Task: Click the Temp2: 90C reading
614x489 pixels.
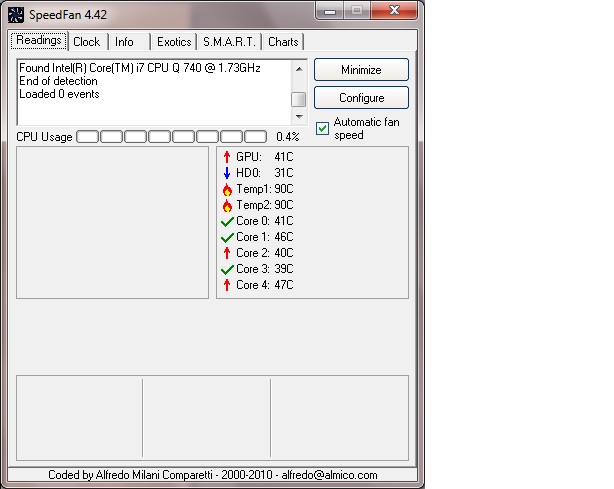Action: point(264,205)
